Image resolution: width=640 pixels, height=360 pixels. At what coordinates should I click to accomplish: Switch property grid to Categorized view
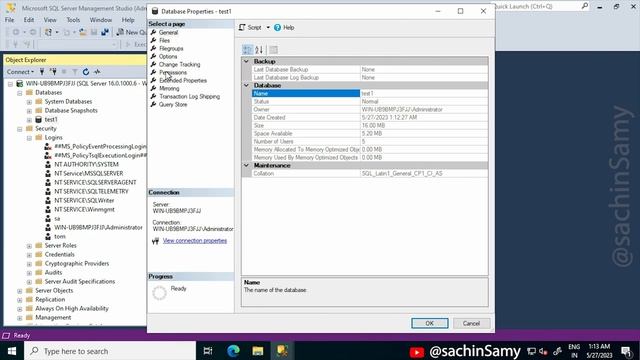click(x=247, y=50)
